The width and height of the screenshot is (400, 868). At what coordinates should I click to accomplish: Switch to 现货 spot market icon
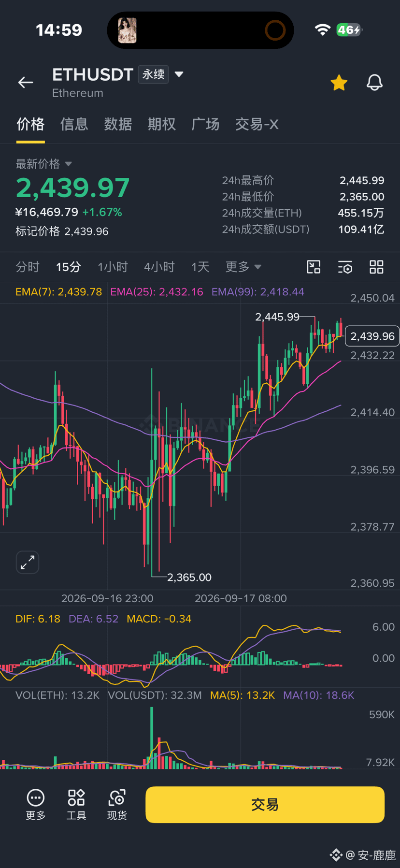click(x=117, y=805)
